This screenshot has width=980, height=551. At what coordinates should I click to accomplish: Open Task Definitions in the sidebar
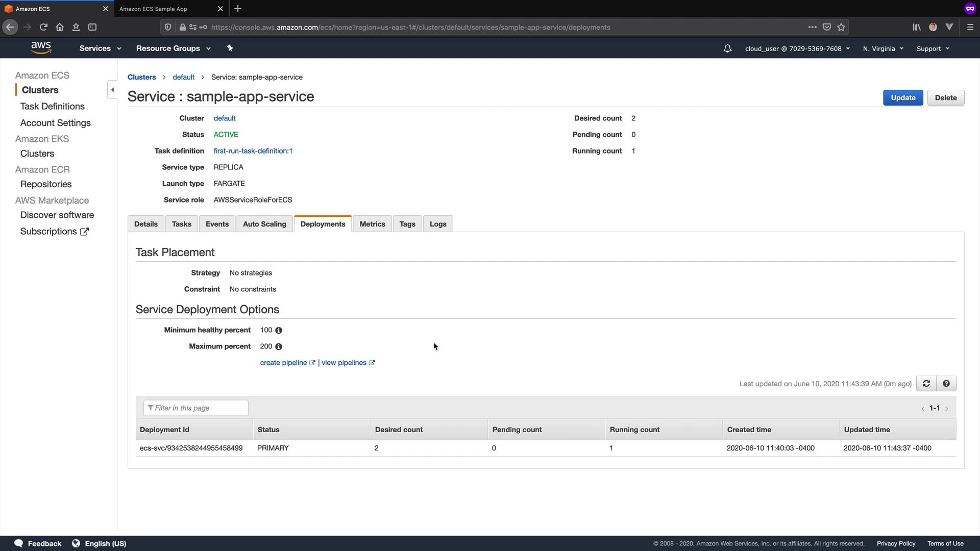click(53, 107)
